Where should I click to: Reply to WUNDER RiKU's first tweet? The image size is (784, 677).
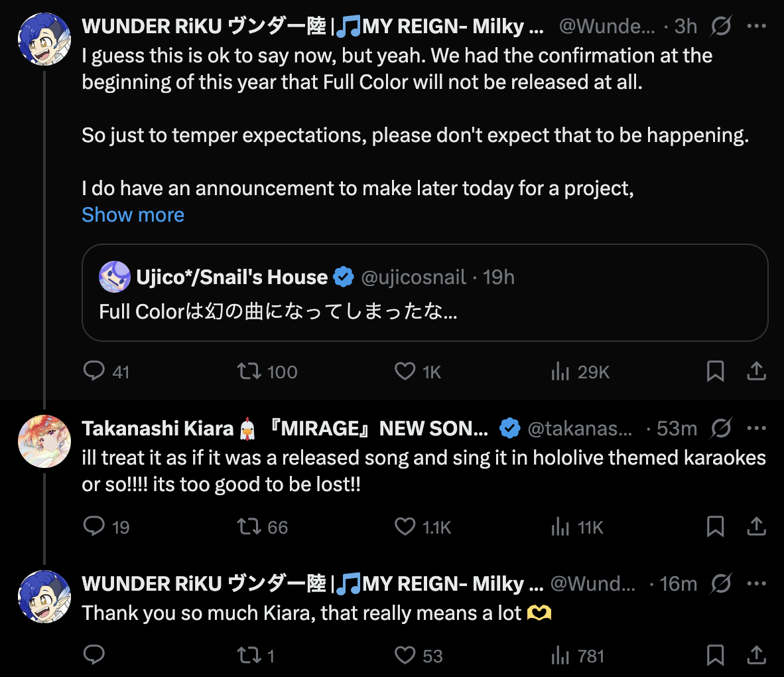(x=94, y=371)
